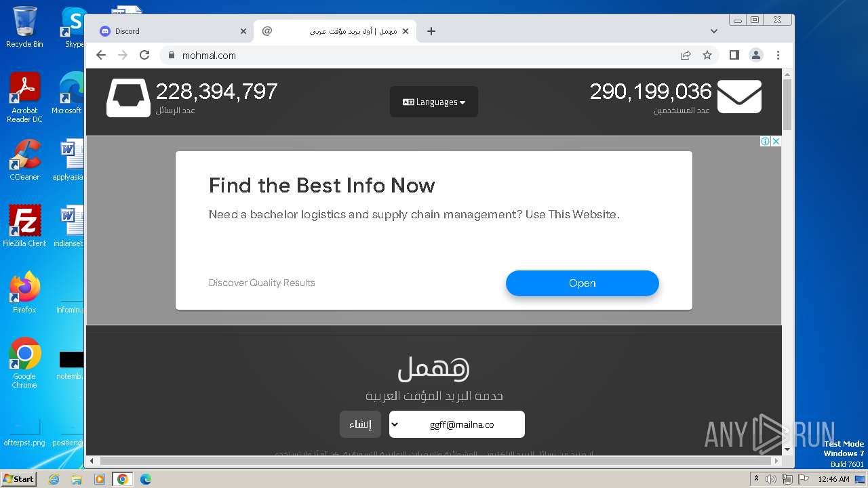This screenshot has height=488, width=868.
Task: Open Acrobat Reader DC desktop icon
Action: pos(24,98)
